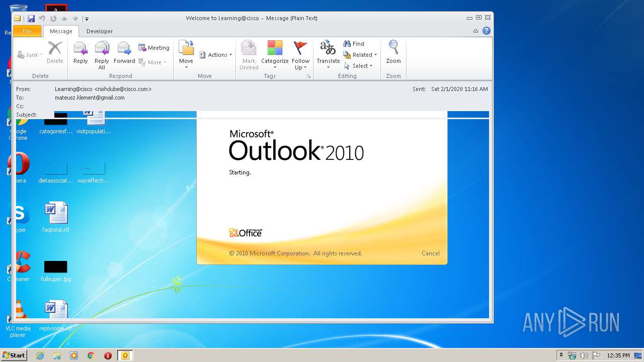Select the VLC media player desktop shortcut
The width and height of the screenshot is (644, 362).
[18, 319]
